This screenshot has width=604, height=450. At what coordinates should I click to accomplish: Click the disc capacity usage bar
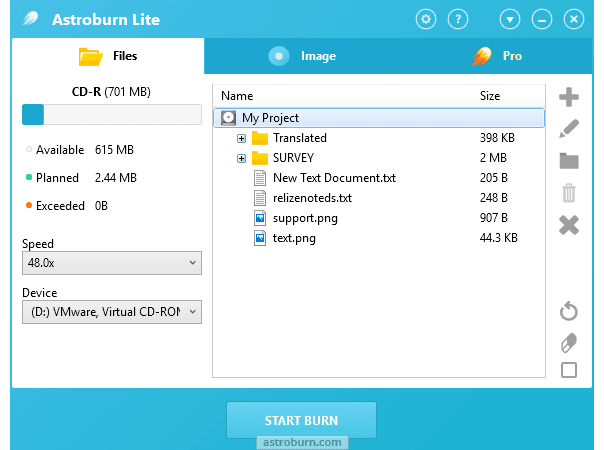111,114
